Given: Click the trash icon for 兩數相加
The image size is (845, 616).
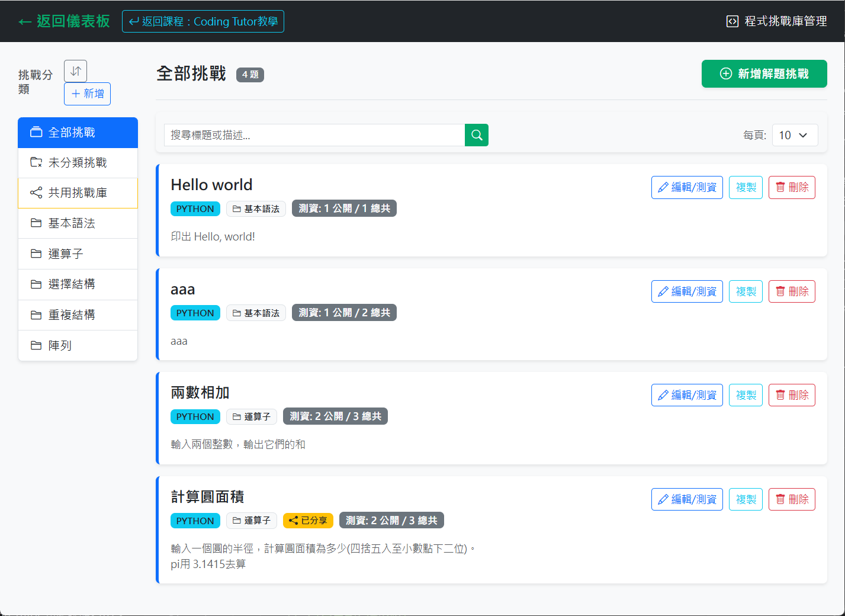Looking at the screenshot, I should 780,395.
